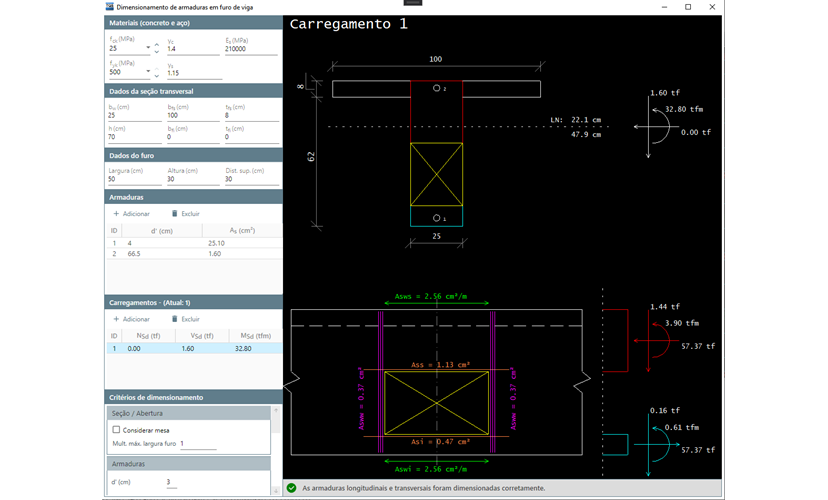Click the application icon in title bar

[x=109, y=7]
